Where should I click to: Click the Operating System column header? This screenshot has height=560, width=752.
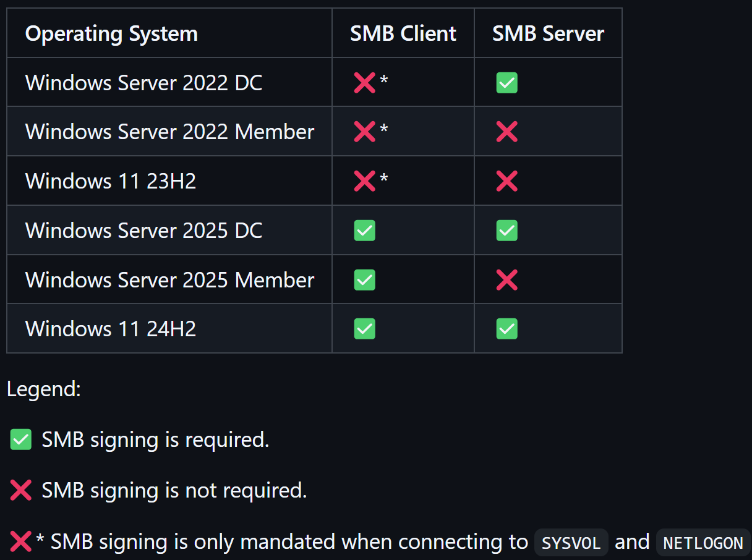coord(111,33)
